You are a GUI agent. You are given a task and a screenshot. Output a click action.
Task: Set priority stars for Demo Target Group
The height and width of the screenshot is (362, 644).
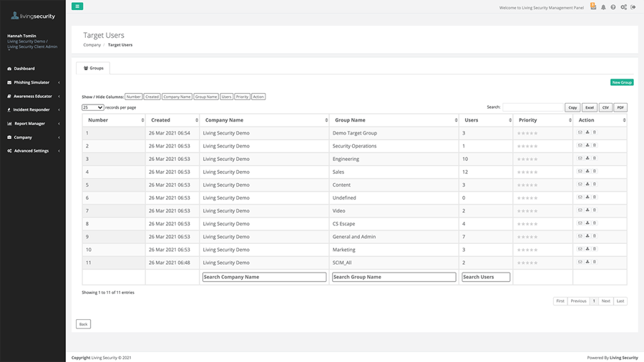[x=527, y=133]
